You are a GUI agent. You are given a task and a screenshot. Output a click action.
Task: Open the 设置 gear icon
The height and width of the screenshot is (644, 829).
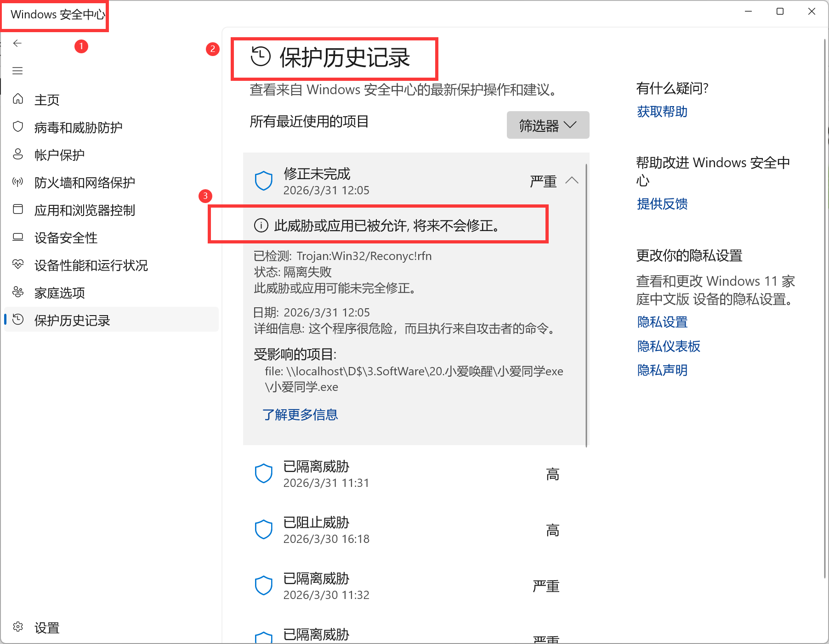[x=18, y=627]
